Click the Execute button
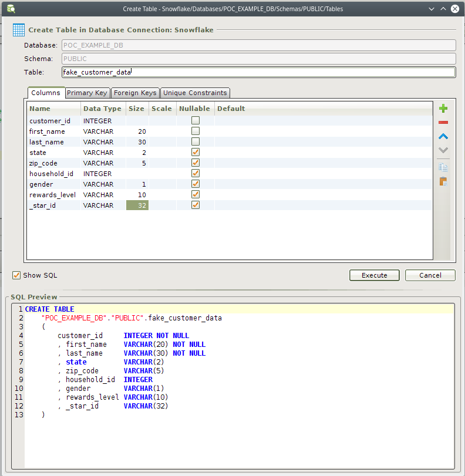Image resolution: width=465 pixels, height=476 pixels. click(x=374, y=275)
